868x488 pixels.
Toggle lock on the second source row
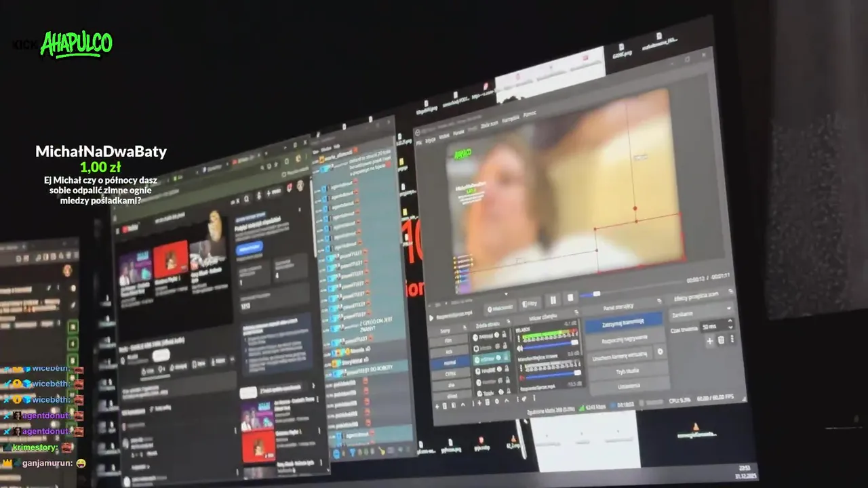pos(505,346)
